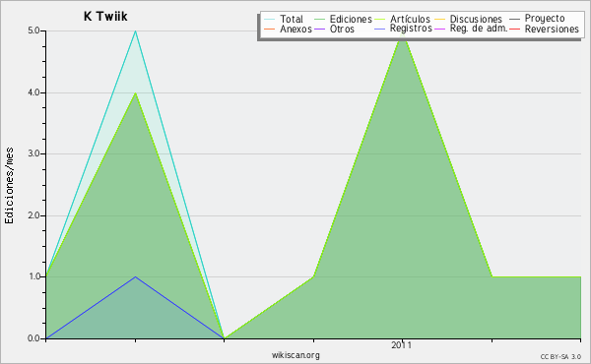
Task: Click the 3.0 y-axis tick label
Action: point(33,153)
